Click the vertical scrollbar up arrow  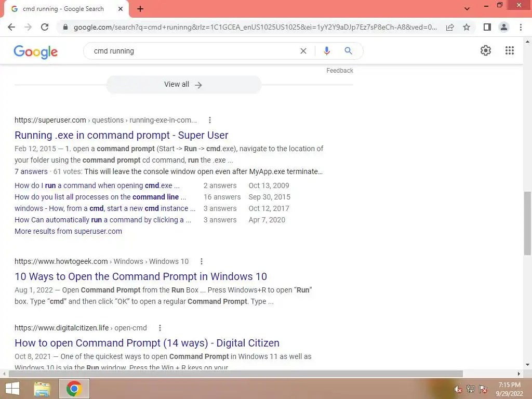click(x=527, y=42)
